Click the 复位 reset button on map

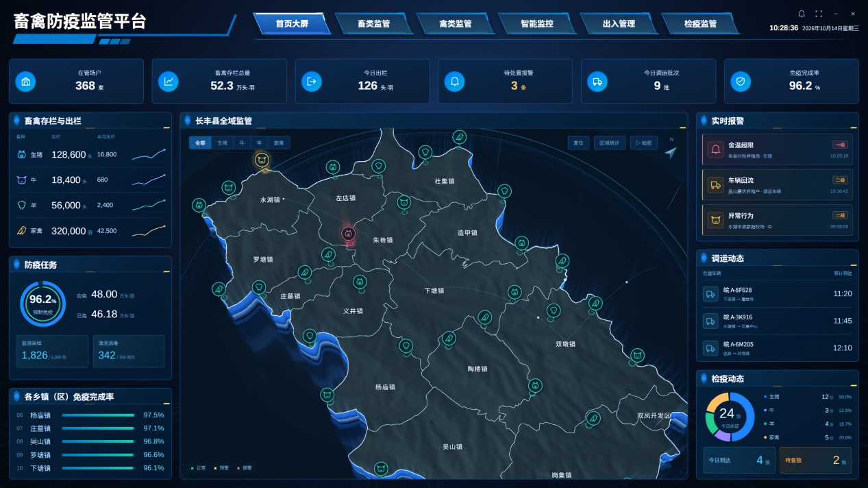click(x=578, y=143)
